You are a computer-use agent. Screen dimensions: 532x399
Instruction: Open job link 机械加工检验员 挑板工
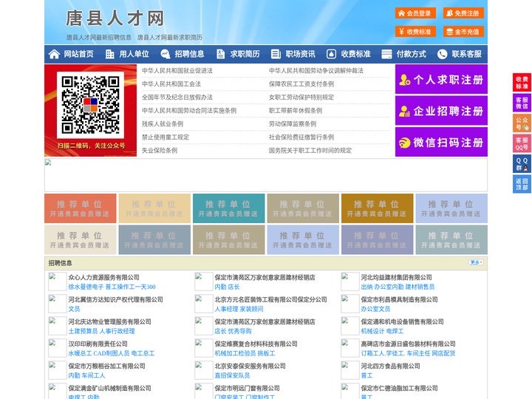click(x=245, y=353)
